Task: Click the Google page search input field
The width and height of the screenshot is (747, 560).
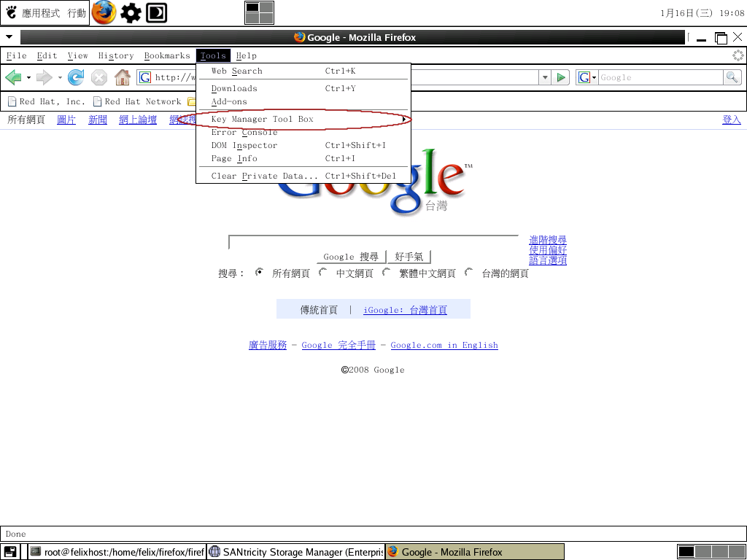Action: (373, 242)
